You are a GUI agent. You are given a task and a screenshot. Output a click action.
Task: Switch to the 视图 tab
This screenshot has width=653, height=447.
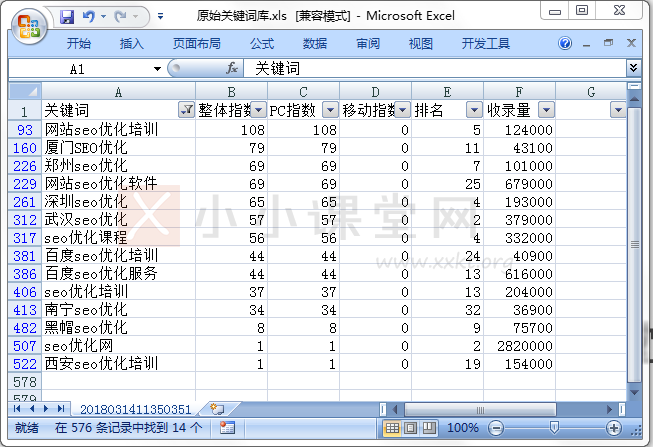[421, 43]
